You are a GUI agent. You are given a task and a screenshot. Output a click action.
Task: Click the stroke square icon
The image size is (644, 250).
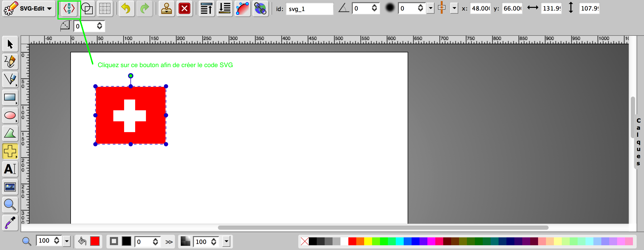point(114,241)
